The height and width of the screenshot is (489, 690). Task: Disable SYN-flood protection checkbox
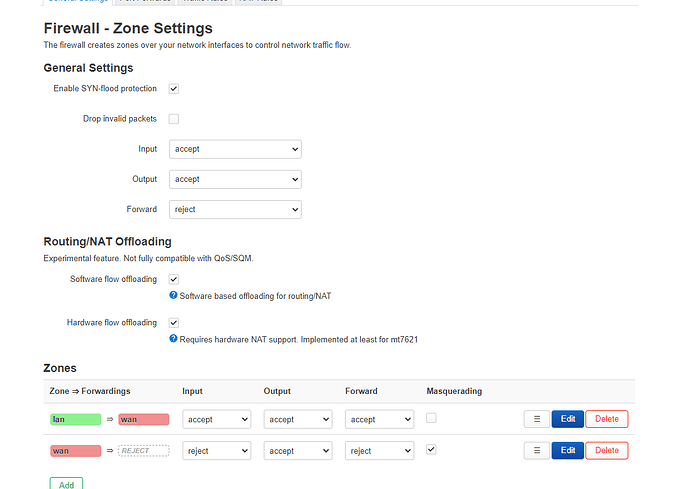click(x=174, y=89)
